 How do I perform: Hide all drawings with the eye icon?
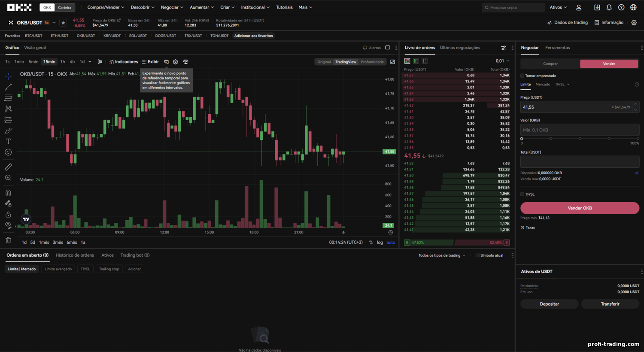point(8,225)
